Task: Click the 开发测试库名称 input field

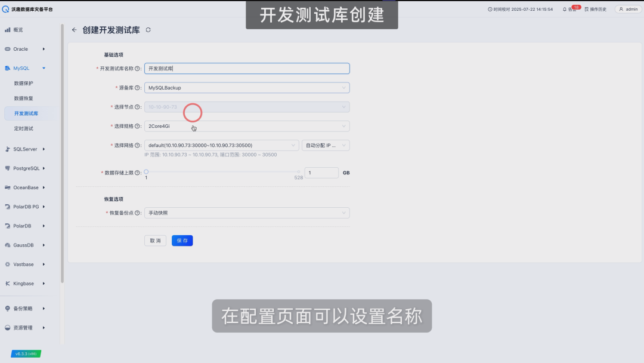Action: tap(247, 68)
